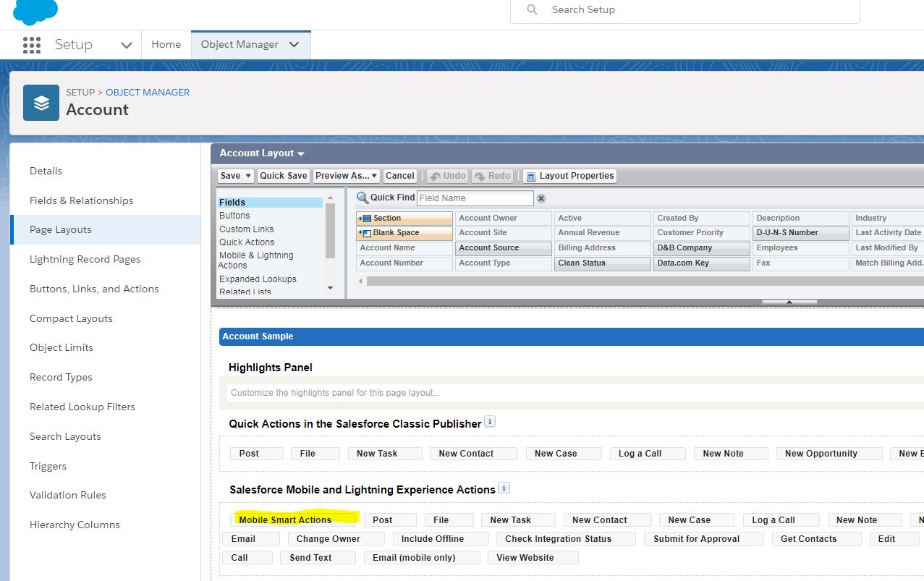The width and height of the screenshot is (924, 581).
Task: Open the Save dropdown arrow
Action: [x=248, y=176]
